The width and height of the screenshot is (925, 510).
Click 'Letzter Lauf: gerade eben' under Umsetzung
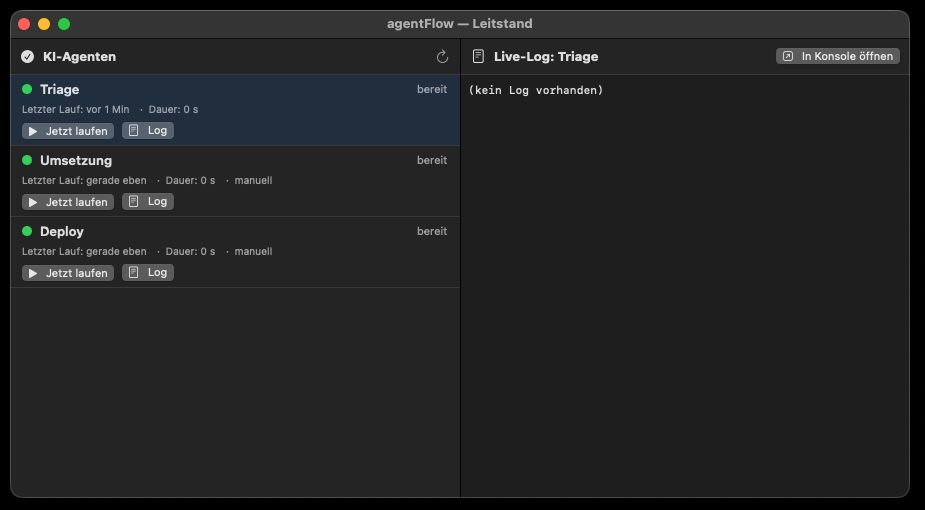[84, 180]
